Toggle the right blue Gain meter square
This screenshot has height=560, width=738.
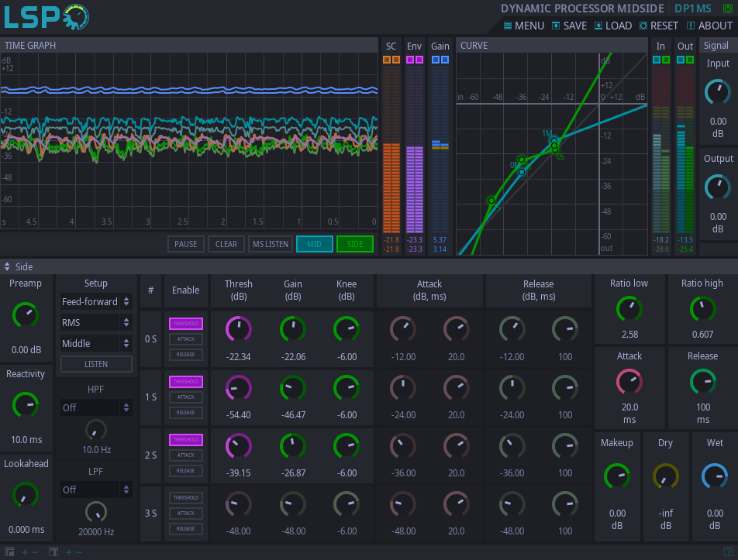pos(445,60)
